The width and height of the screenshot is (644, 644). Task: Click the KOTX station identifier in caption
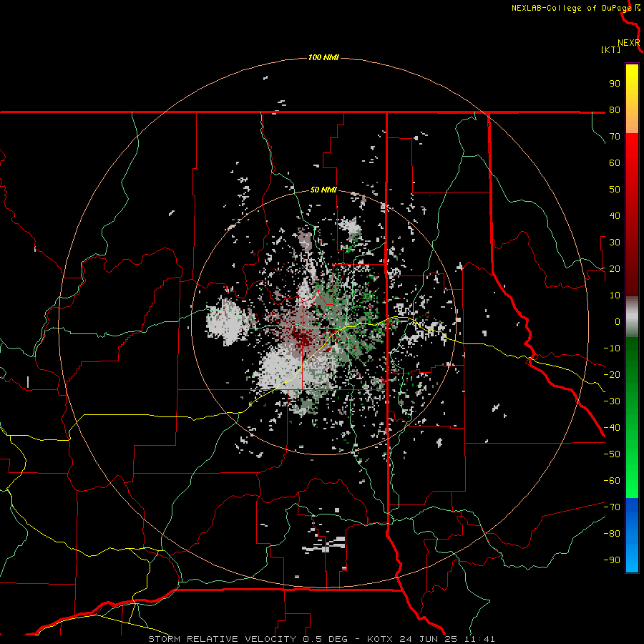click(x=380, y=639)
